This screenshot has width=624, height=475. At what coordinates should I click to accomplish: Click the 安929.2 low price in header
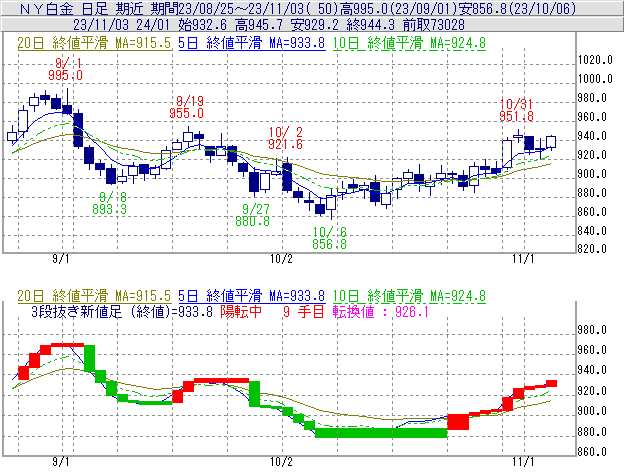point(315,25)
